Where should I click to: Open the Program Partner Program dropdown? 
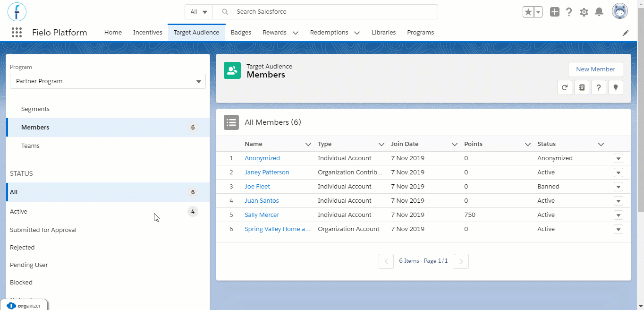click(x=108, y=81)
